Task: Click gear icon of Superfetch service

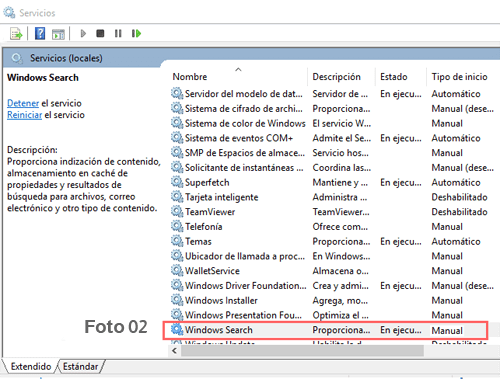Action: coord(177,182)
